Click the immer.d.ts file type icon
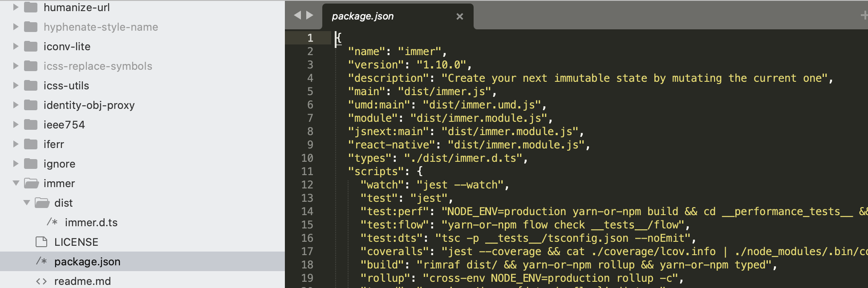This screenshot has width=868, height=288. click(52, 222)
